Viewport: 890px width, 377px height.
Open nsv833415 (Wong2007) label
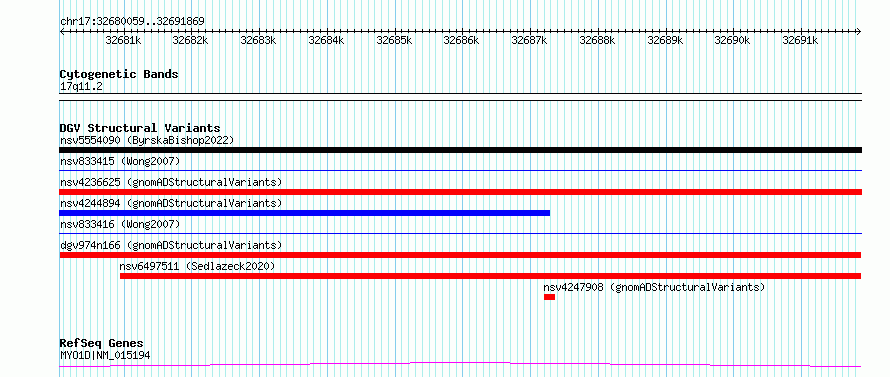click(120, 161)
